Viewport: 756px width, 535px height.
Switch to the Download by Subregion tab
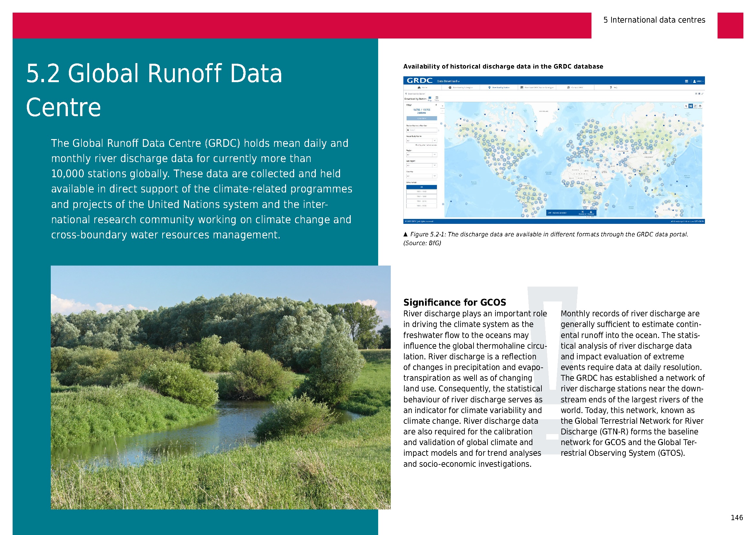click(461, 88)
